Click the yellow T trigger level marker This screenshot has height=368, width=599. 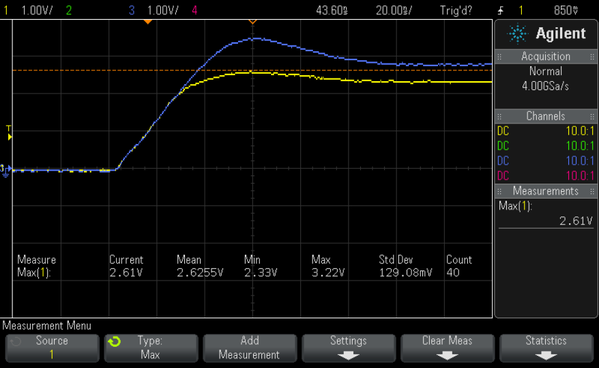point(9,133)
